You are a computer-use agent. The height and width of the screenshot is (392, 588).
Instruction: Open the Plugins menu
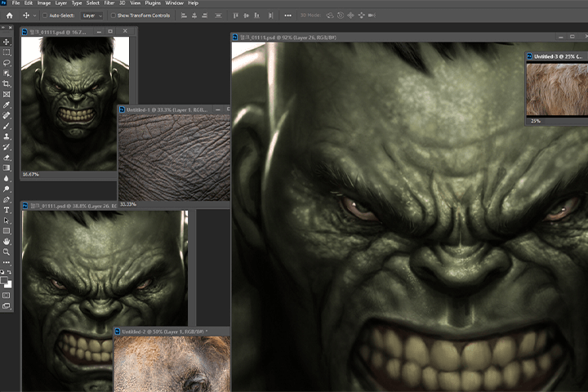point(153,3)
